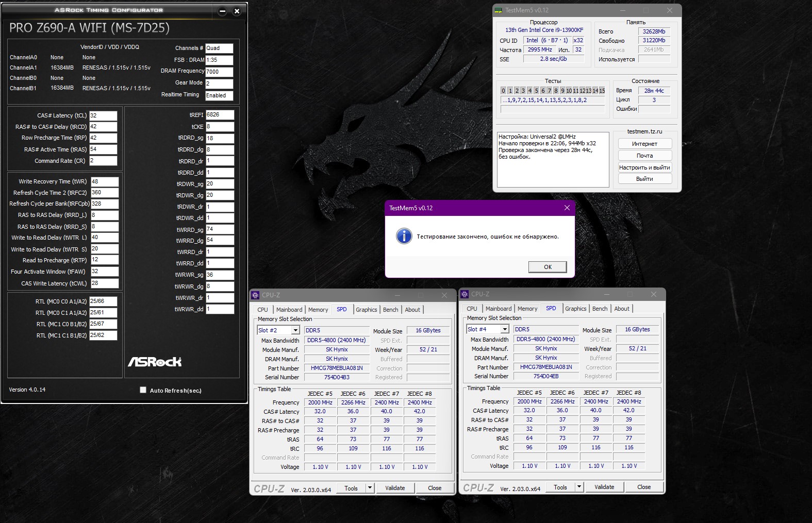Open About tab in Slot #4 CPU-Z window
Image resolution: width=812 pixels, height=523 pixels.
(622, 309)
